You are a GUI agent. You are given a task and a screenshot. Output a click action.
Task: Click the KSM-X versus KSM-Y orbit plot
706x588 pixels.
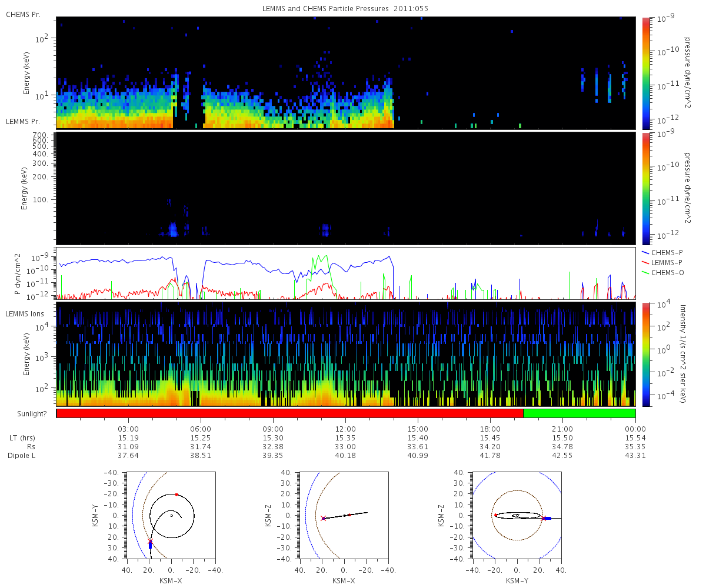click(171, 516)
